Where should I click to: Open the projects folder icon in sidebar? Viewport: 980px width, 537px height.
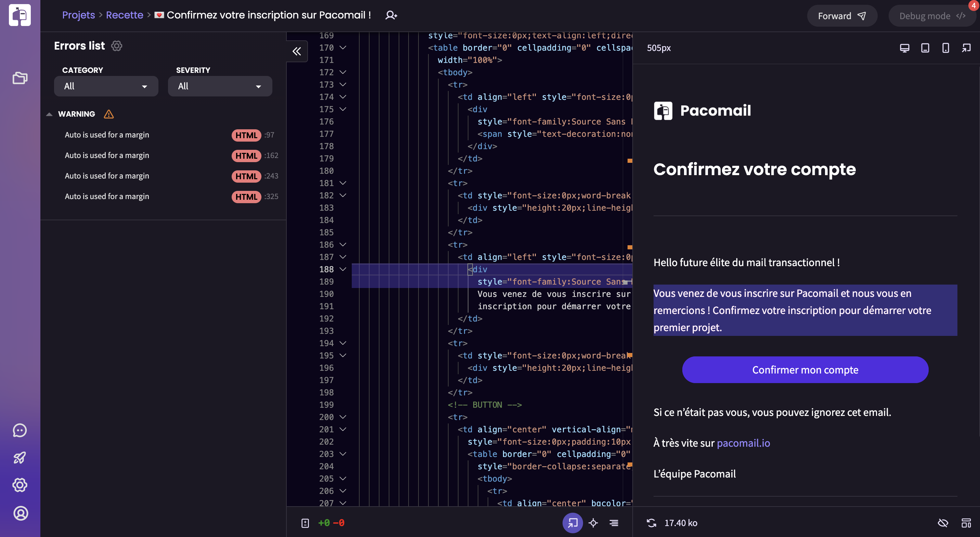(20, 78)
